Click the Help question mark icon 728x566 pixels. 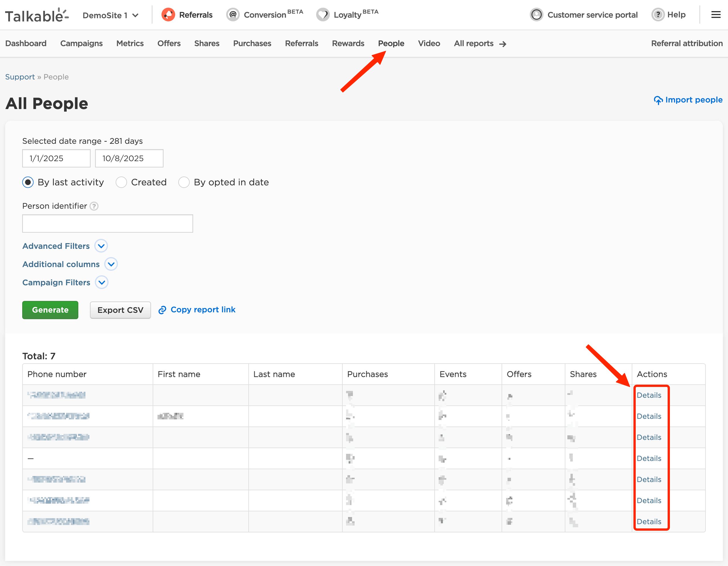658,15
